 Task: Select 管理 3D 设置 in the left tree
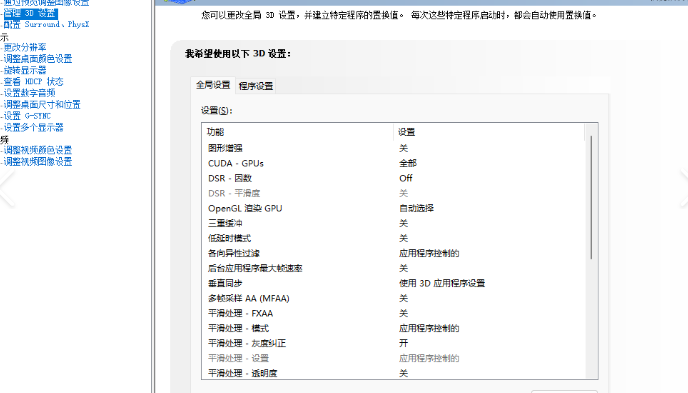tap(30, 13)
